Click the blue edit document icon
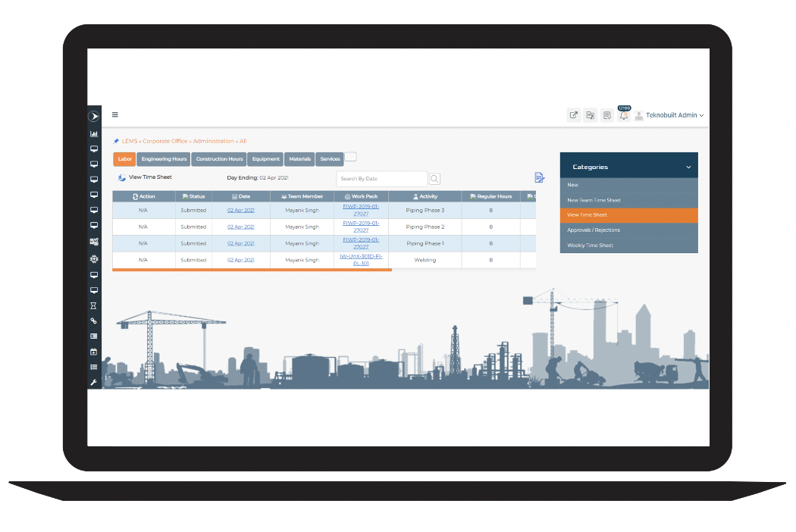Image resolution: width=796 pixels, height=532 pixels. 539,177
